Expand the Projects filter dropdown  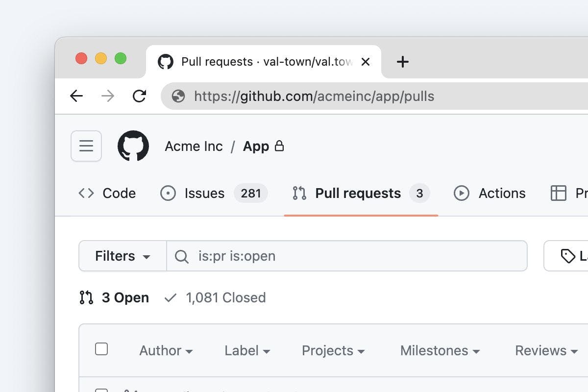(333, 351)
